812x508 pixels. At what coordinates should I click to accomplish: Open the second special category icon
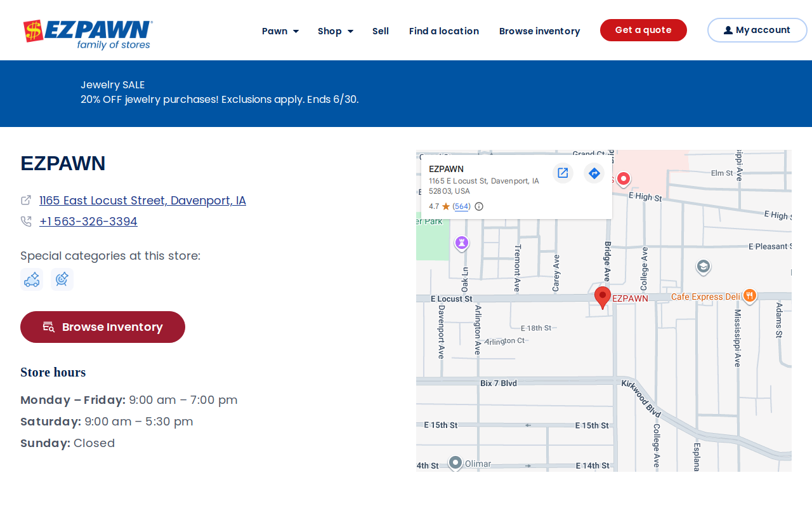tap(62, 279)
